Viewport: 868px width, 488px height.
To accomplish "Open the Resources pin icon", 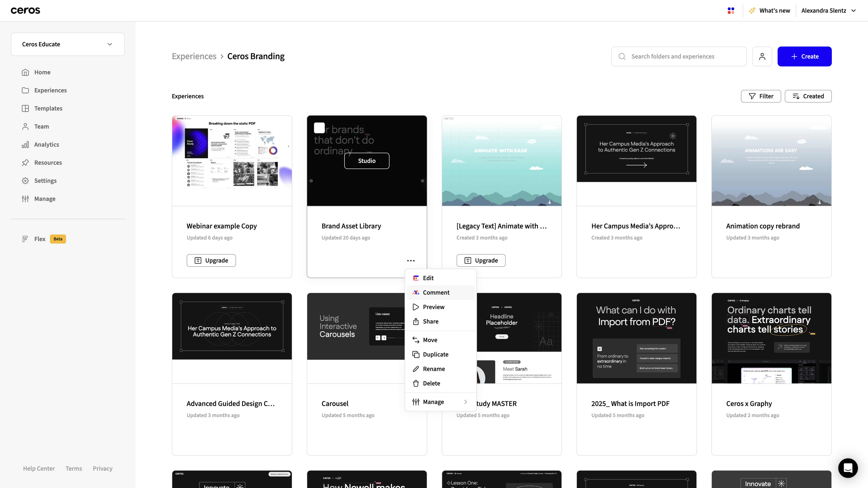I will coord(25,163).
